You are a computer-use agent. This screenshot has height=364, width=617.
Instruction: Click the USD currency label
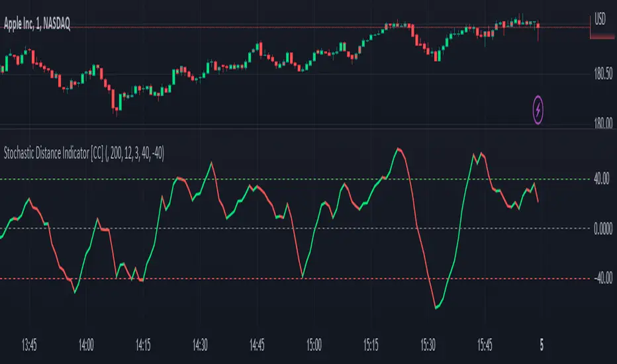[x=600, y=18]
